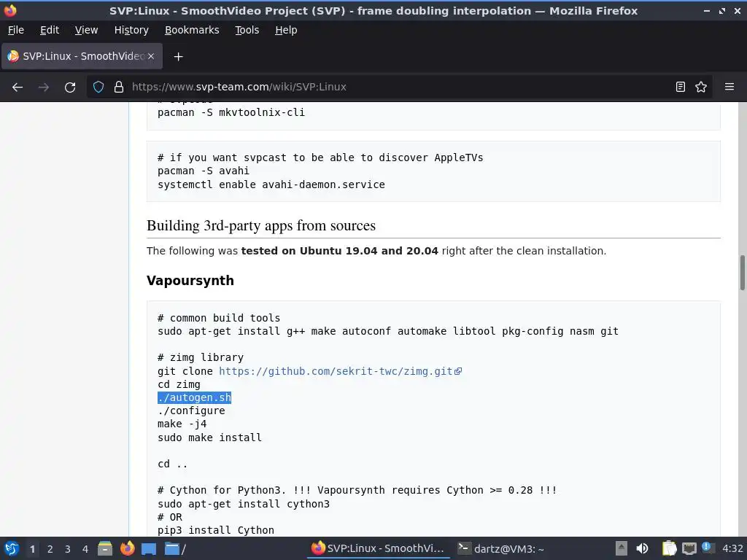Open the Edit menu
The height and width of the screenshot is (560, 747).
(50, 30)
